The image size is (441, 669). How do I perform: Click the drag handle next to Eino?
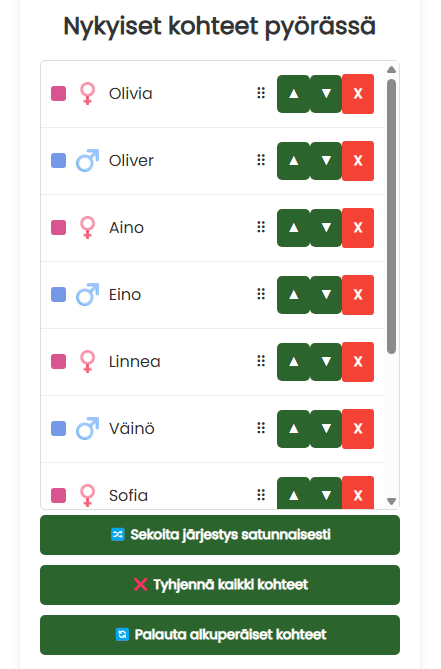point(261,294)
